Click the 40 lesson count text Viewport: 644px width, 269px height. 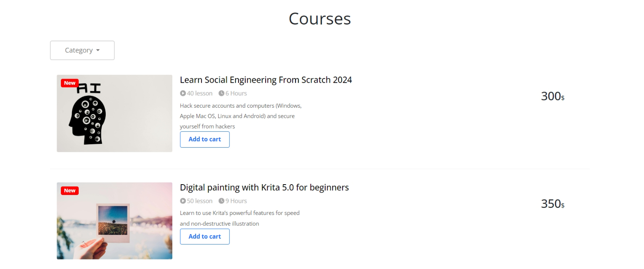coord(200,93)
